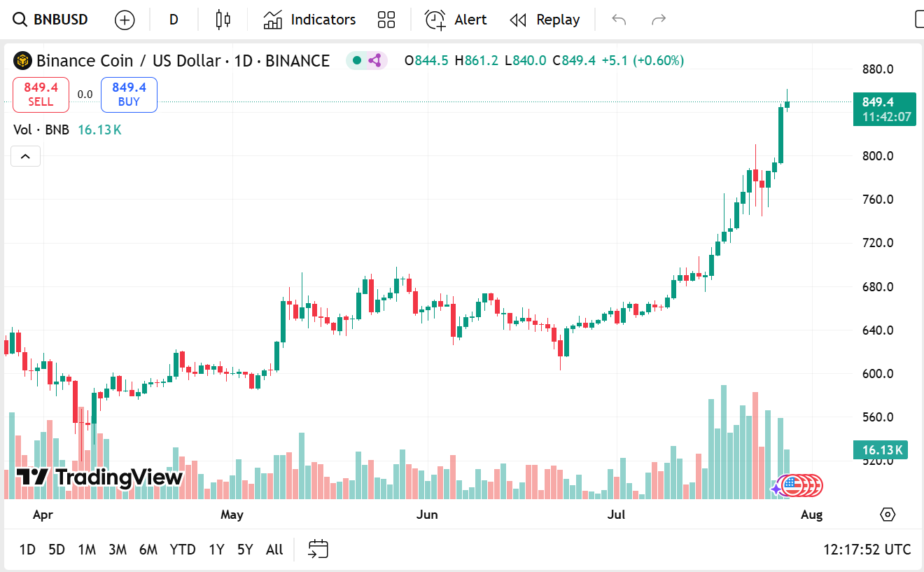Screen dimensions: 924x572
Task: Click the H861.2 high value
Action: (477, 61)
